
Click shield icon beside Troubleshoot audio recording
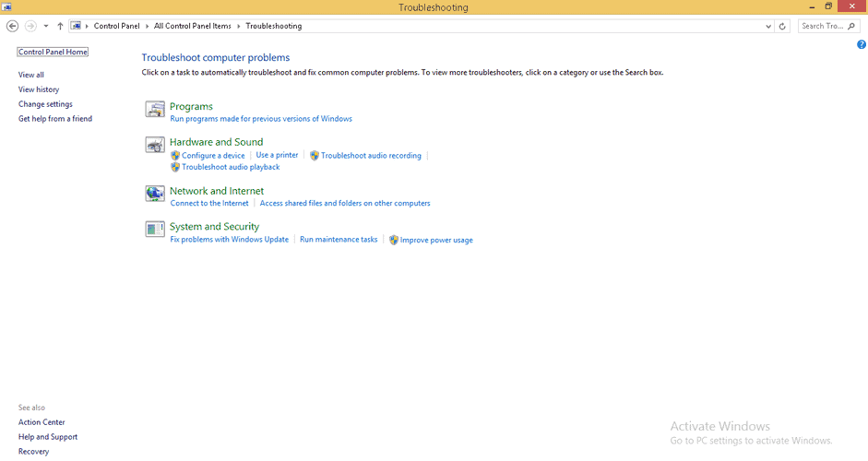(x=315, y=156)
